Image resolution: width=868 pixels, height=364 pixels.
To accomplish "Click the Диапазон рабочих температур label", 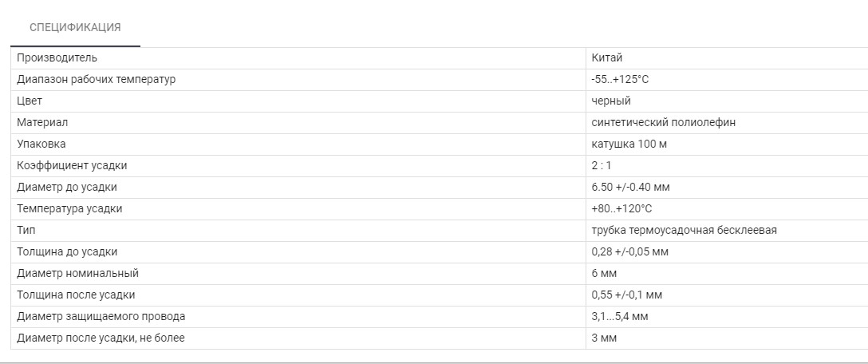I will tap(96, 80).
